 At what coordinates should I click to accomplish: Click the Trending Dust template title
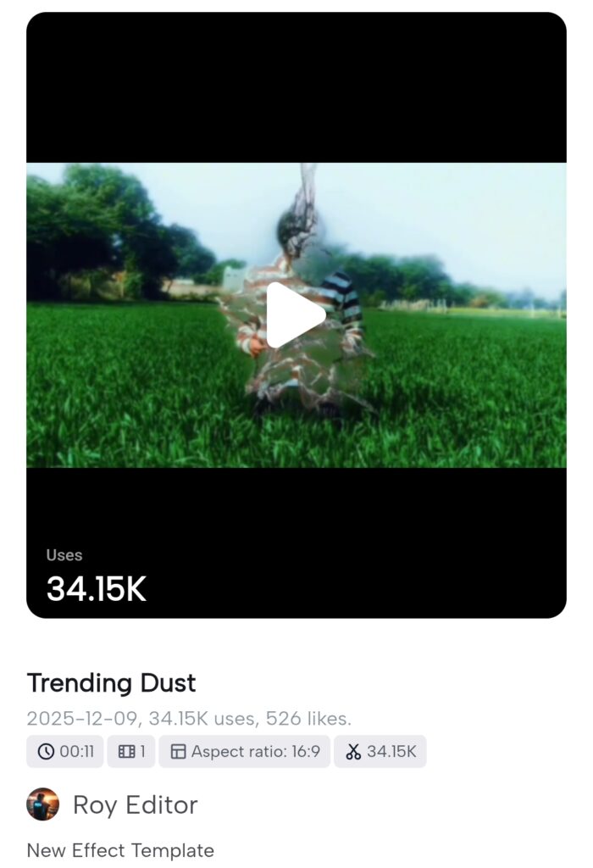tap(111, 682)
